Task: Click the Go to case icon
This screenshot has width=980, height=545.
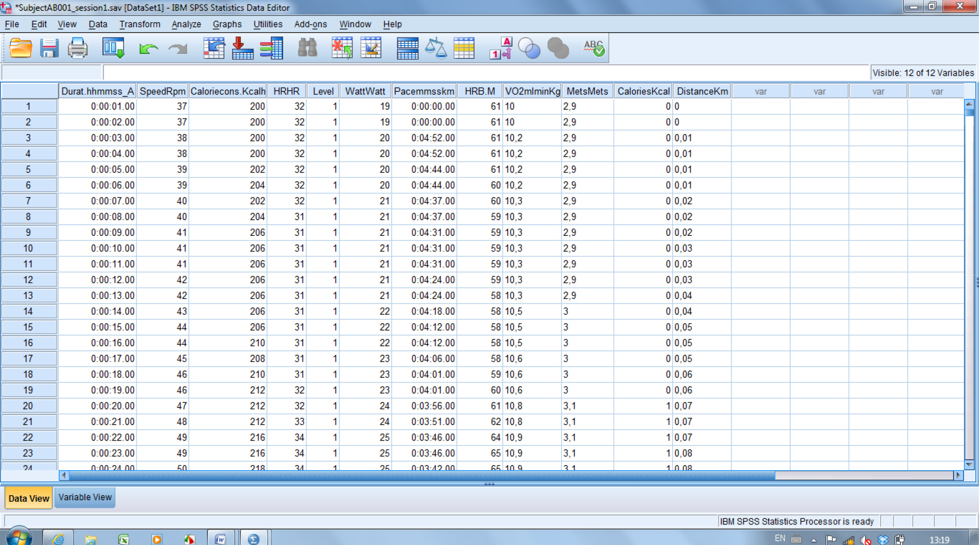Action: tap(214, 48)
